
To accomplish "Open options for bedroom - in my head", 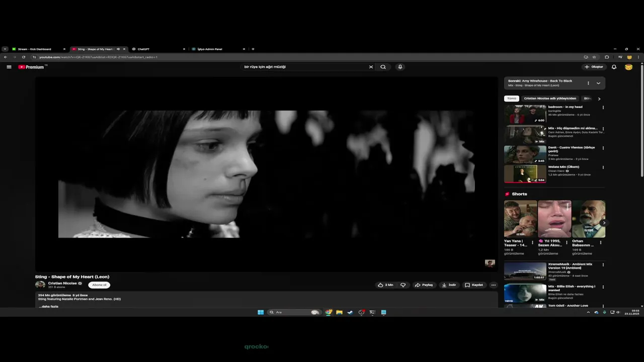I will [603, 107].
